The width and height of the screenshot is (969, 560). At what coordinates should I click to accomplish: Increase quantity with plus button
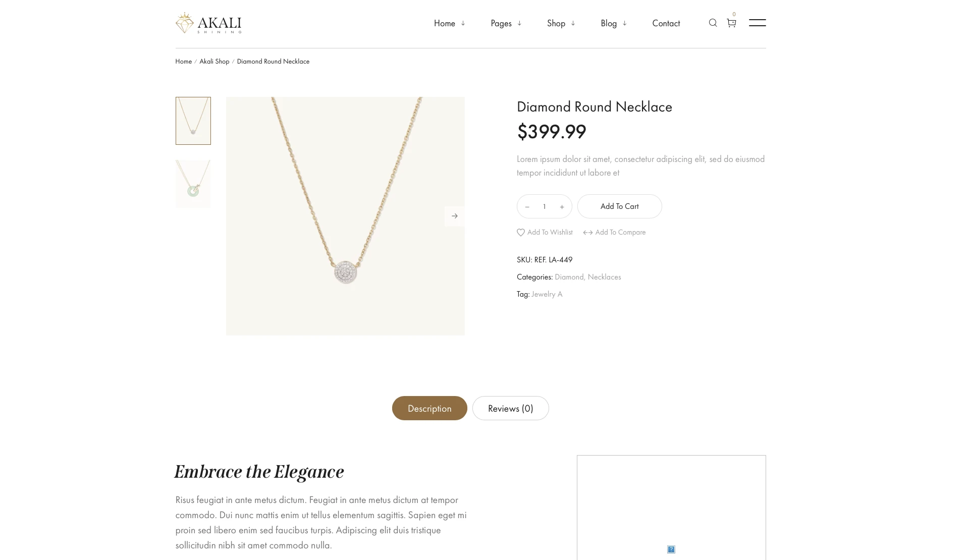pos(562,207)
